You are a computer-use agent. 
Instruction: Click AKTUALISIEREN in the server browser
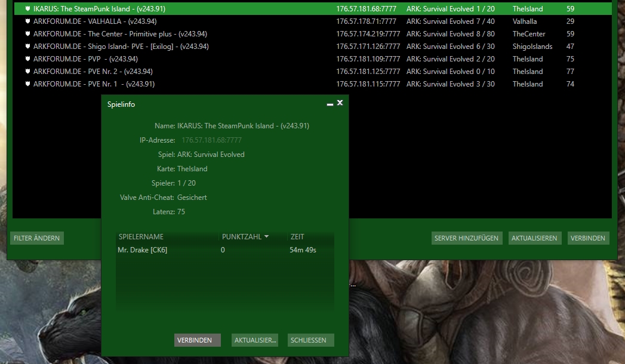534,238
